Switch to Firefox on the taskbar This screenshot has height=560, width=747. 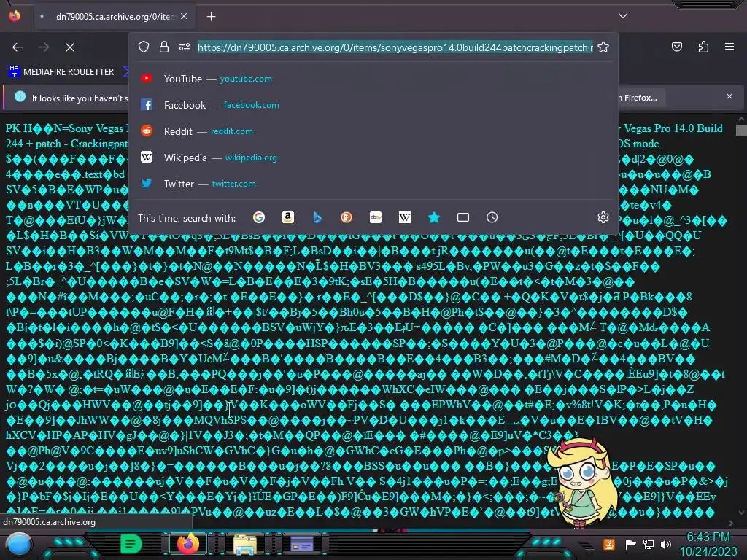point(188,544)
